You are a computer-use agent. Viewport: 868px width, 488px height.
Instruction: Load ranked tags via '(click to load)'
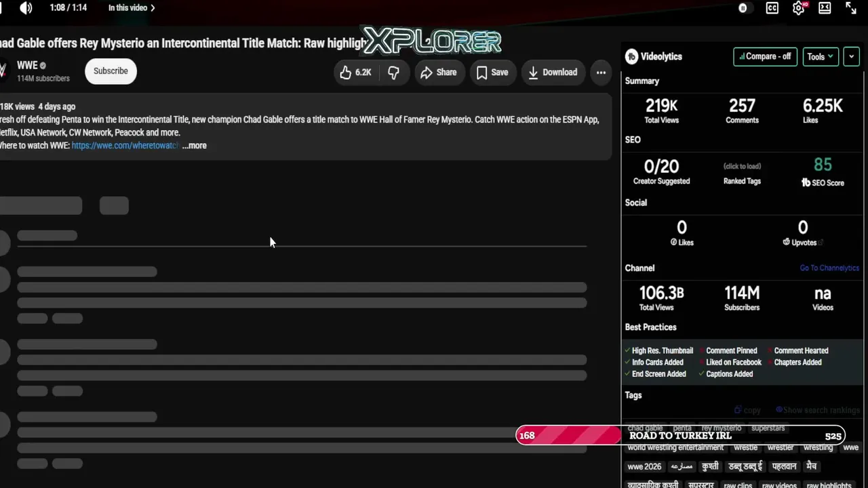click(x=742, y=166)
